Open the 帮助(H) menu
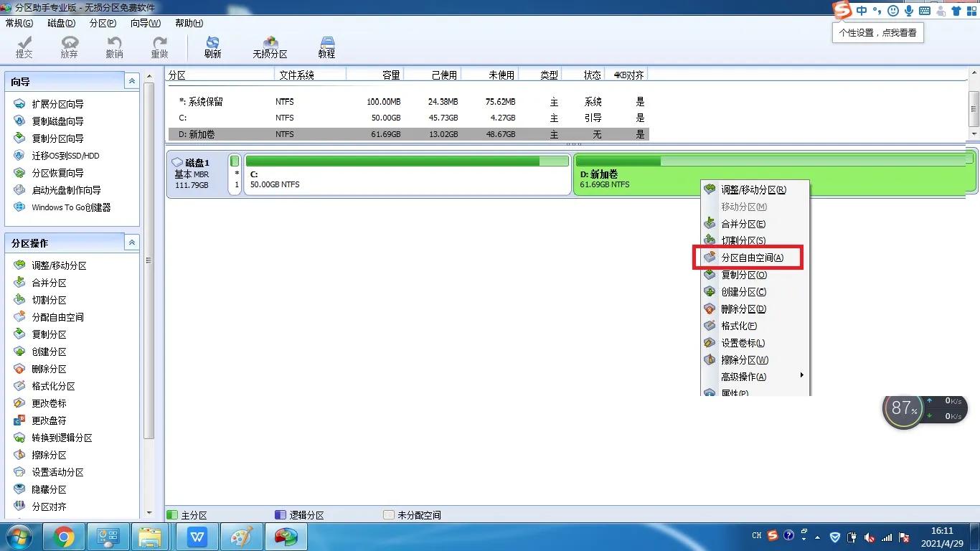 coord(189,23)
